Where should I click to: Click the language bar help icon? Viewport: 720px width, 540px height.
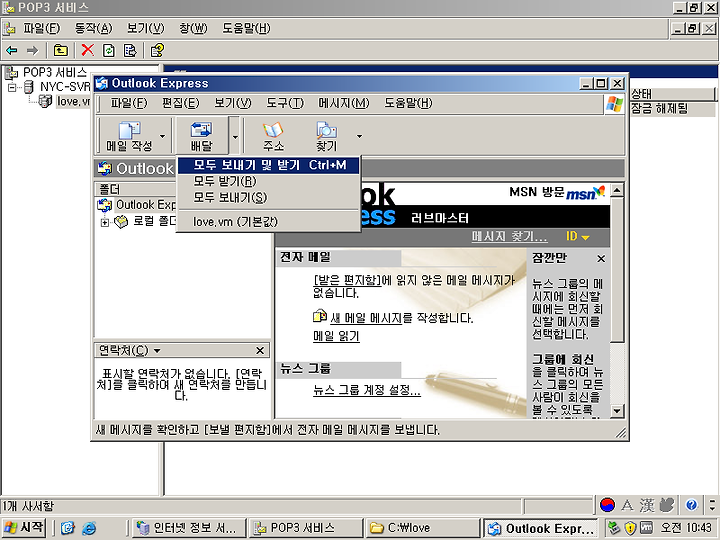tap(691, 505)
